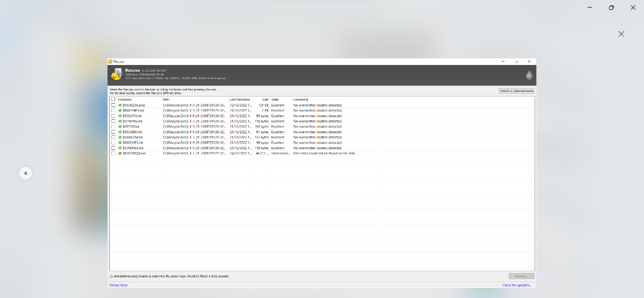Tick checkbox for the unrecoverable .exe file

(x=113, y=153)
